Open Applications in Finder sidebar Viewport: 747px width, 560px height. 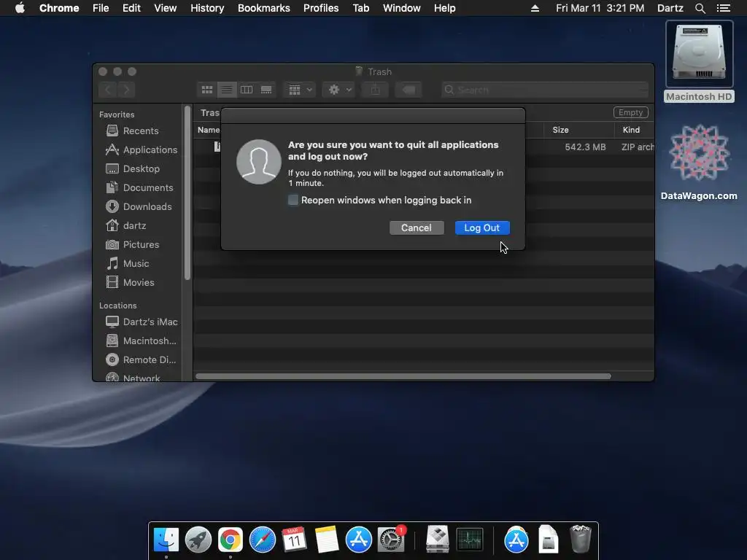click(142, 149)
